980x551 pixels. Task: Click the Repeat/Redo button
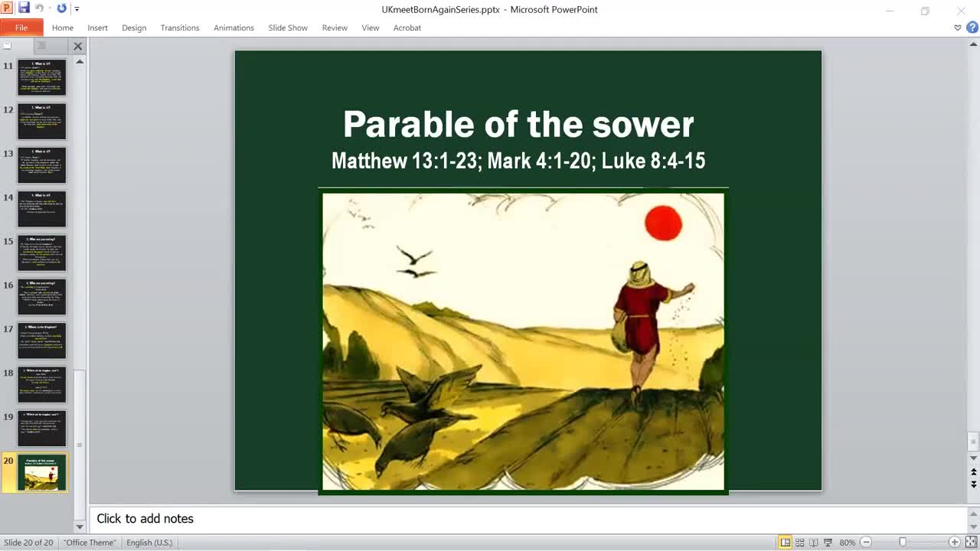click(x=62, y=8)
